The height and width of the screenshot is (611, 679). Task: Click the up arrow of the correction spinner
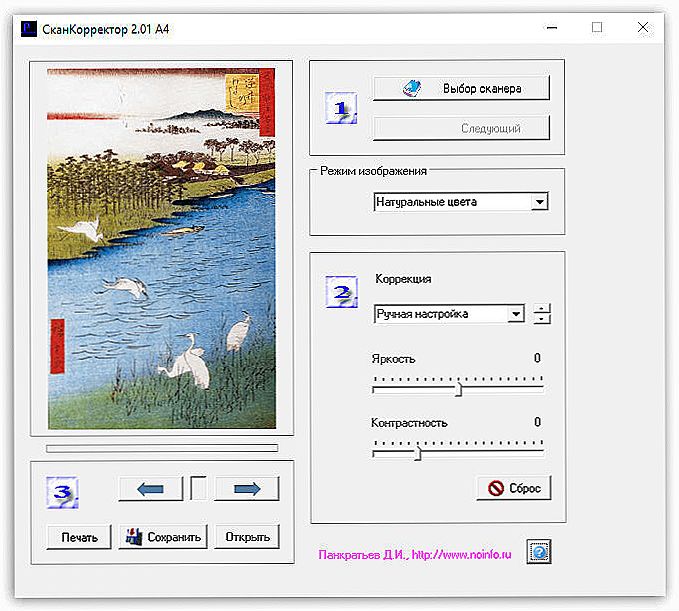point(542,309)
